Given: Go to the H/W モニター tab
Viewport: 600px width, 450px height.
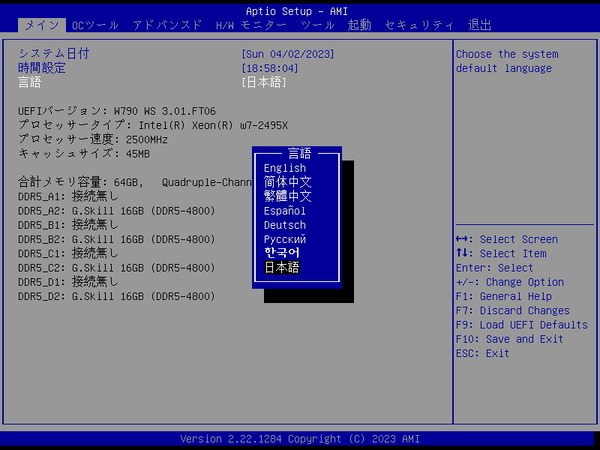Looking at the screenshot, I should point(251,25).
